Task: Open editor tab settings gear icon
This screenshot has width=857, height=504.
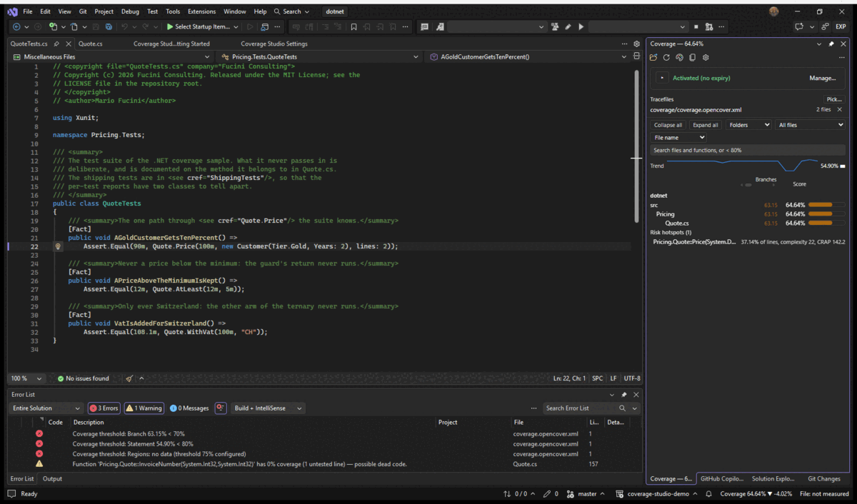Action: coord(636,44)
